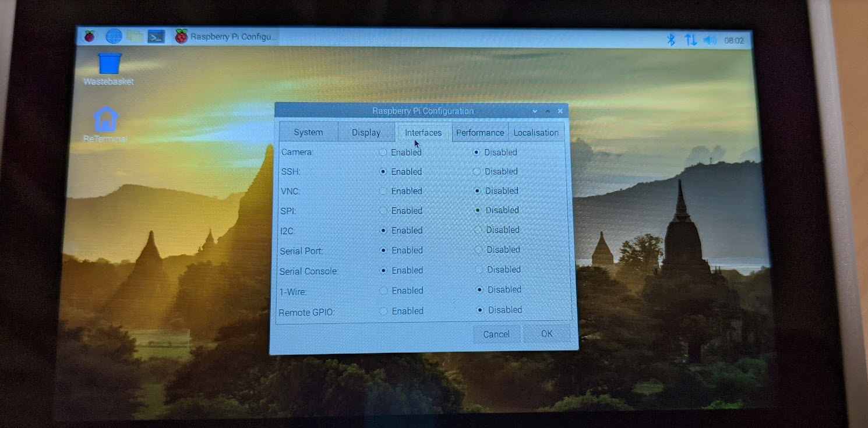Launch the Terminal from the taskbar

[156, 37]
